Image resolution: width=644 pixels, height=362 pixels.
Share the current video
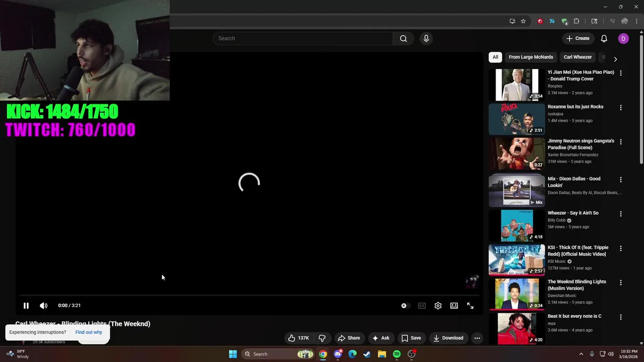point(349,338)
